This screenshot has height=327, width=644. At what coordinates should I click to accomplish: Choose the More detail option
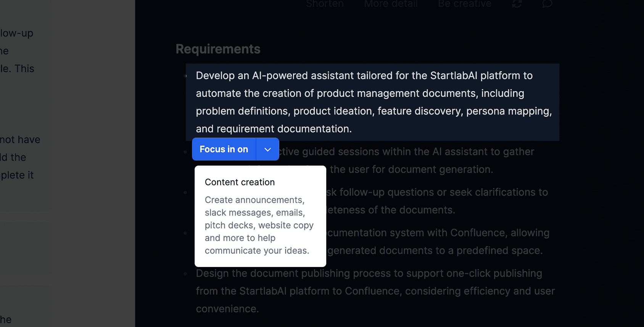point(391,4)
